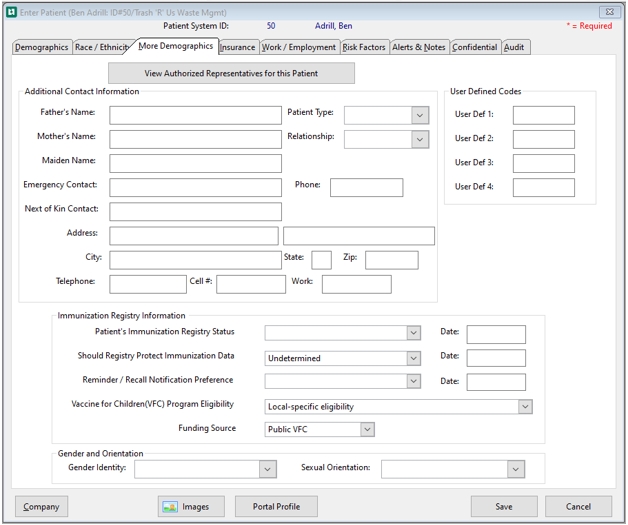Click the second Address line field
628x525 pixels.
tap(359, 236)
